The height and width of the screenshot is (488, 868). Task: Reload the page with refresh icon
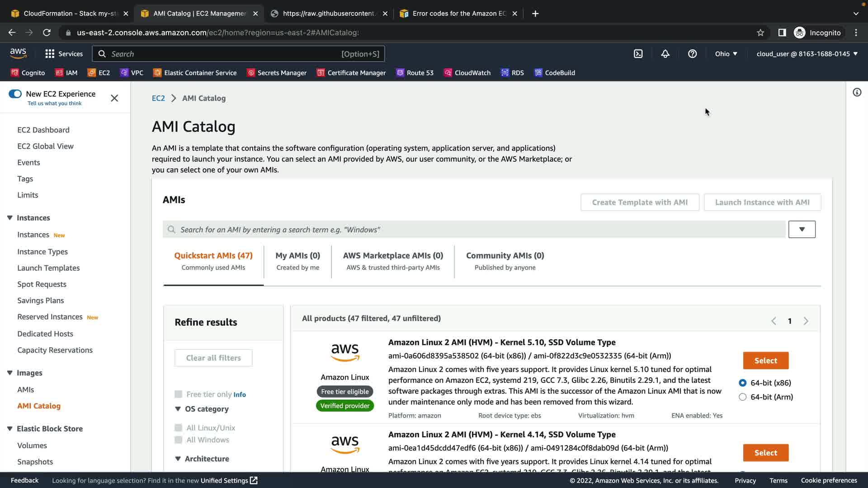pyautogui.click(x=47, y=33)
